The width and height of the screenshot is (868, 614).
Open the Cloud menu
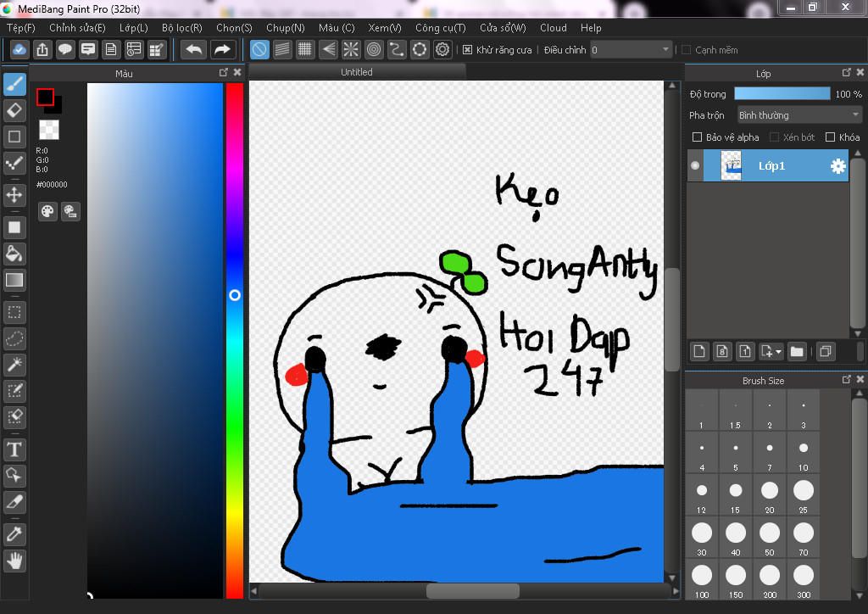pos(553,28)
